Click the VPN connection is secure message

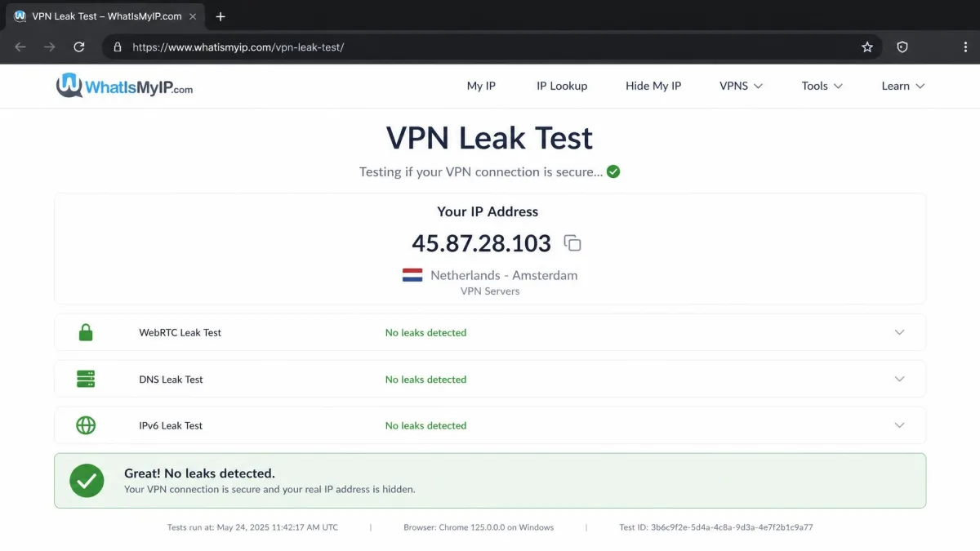tap(269, 490)
